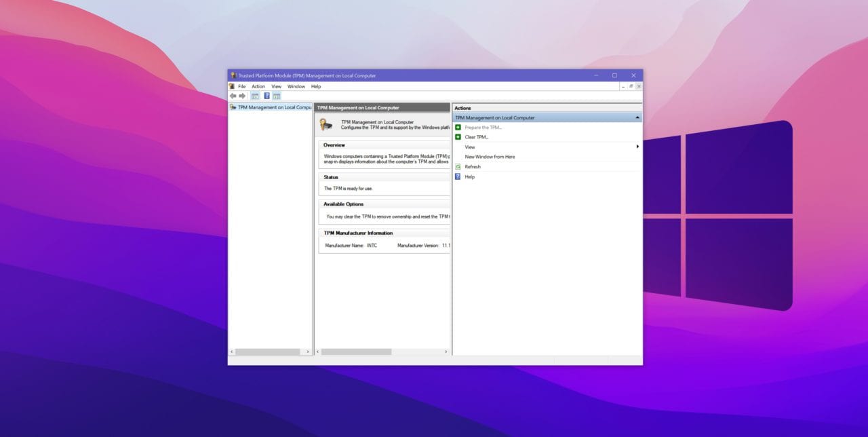Click the Back arrow in the toolbar
This screenshot has height=437, width=868.
pyautogui.click(x=233, y=96)
